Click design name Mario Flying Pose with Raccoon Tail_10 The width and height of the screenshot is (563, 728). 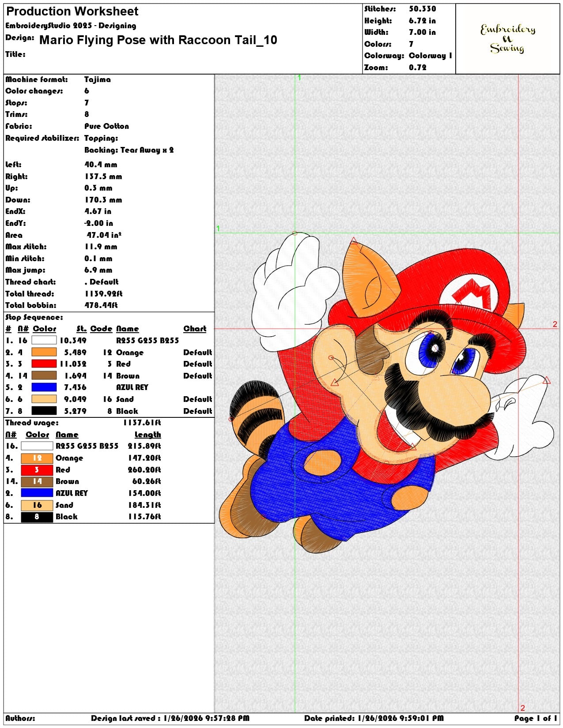pos(158,40)
